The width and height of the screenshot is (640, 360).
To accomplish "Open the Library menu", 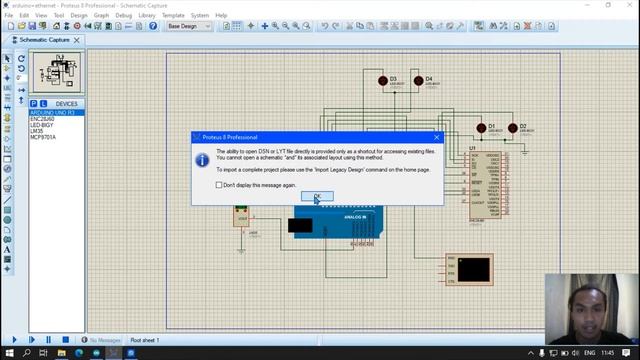I will point(147,16).
